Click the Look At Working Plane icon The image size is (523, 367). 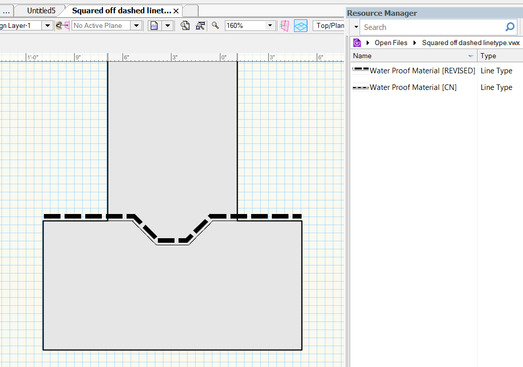[62, 25]
